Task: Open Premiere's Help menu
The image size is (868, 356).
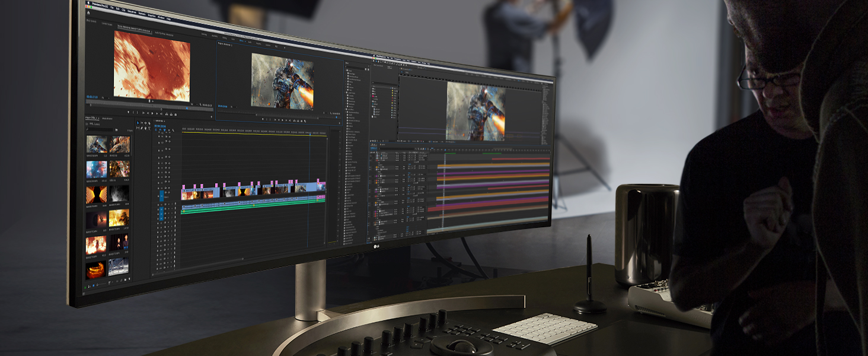Action: coord(168,19)
